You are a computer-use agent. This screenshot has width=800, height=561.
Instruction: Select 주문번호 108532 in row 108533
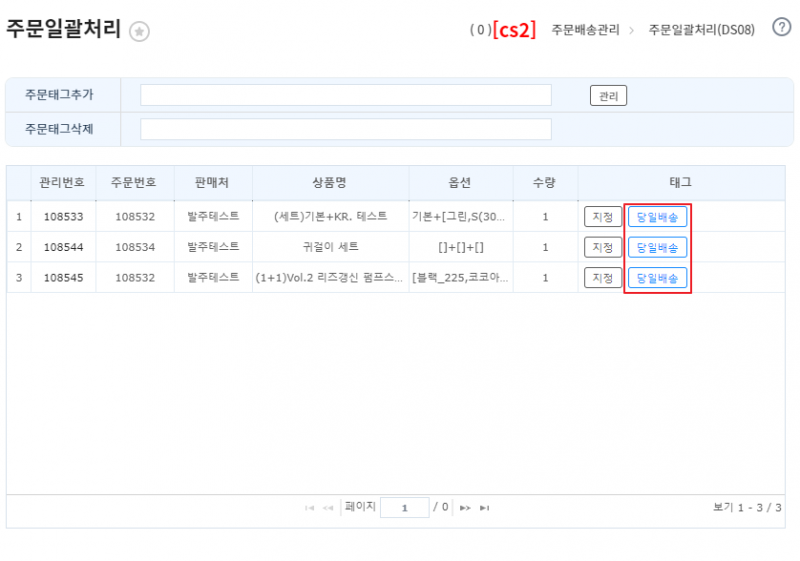pos(135,217)
